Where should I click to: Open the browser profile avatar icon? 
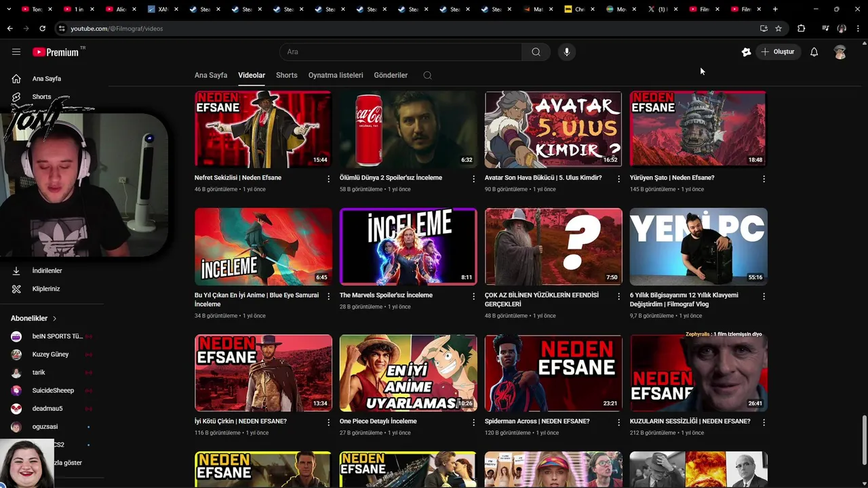point(842,28)
